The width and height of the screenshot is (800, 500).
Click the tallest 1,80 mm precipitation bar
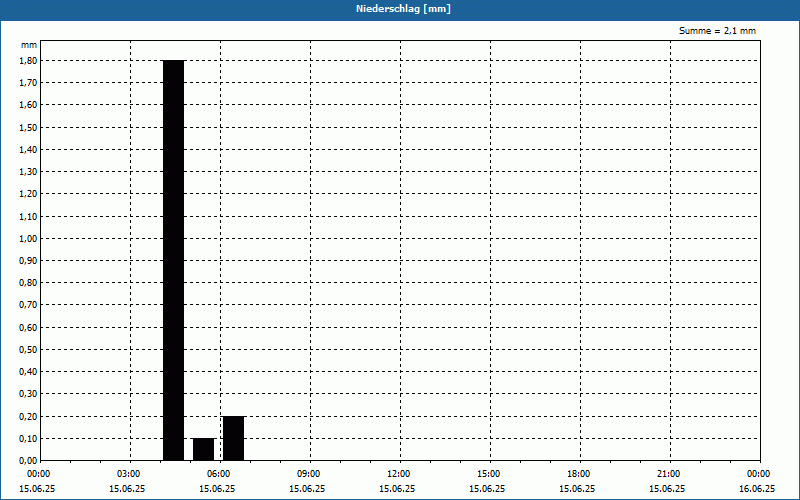[x=173, y=260]
